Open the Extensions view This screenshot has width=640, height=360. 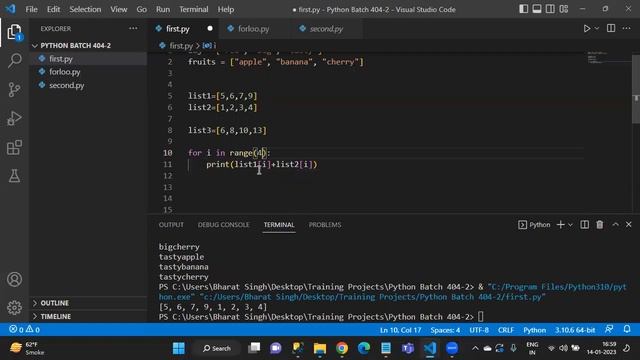point(14,147)
